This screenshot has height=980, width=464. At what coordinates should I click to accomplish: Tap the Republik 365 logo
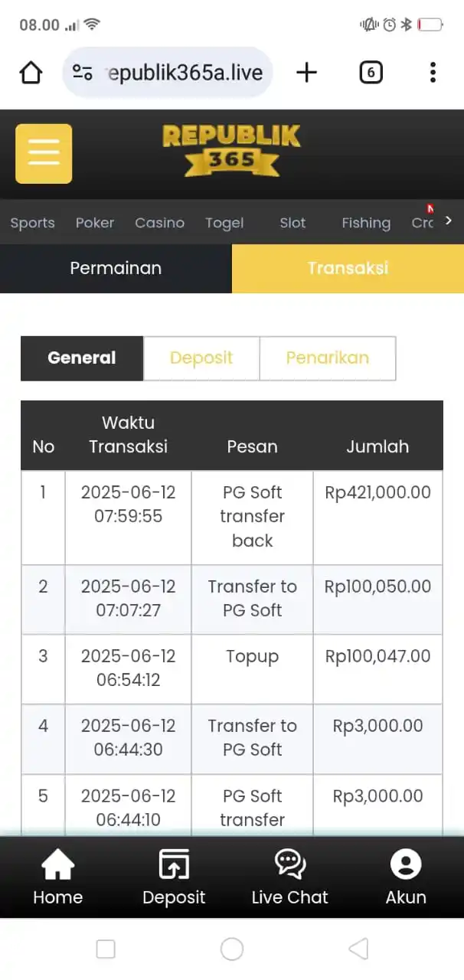point(231,150)
